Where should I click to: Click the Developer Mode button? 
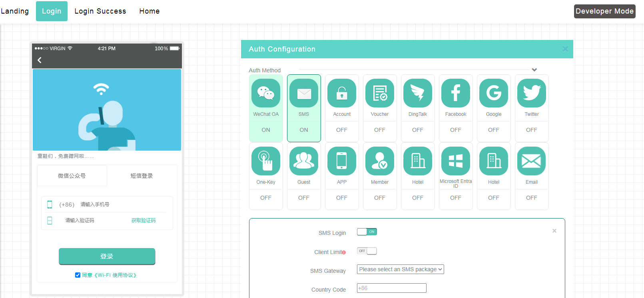click(x=605, y=11)
